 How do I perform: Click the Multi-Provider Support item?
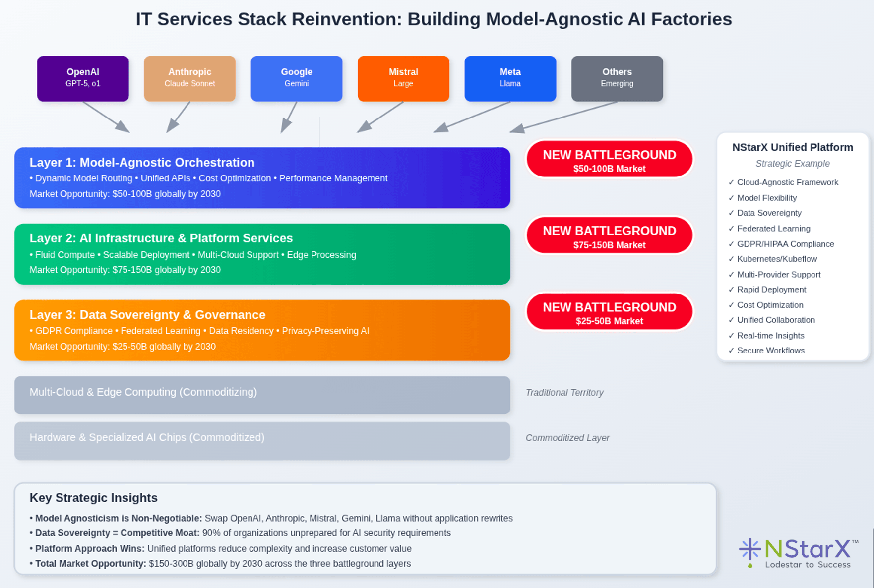(x=774, y=275)
